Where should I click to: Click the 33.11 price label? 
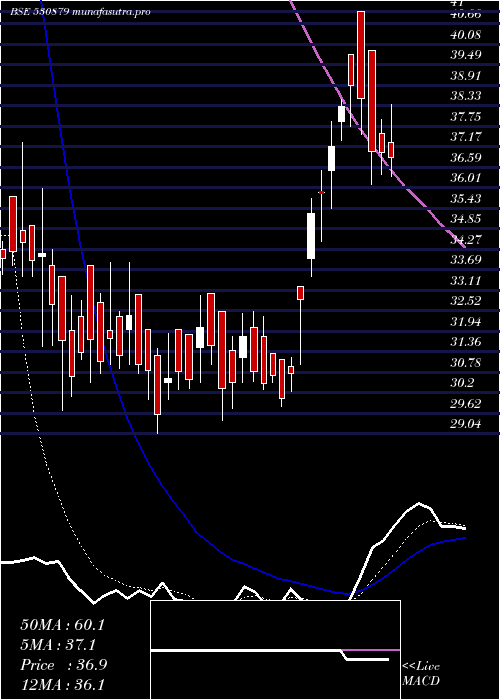pos(466,281)
